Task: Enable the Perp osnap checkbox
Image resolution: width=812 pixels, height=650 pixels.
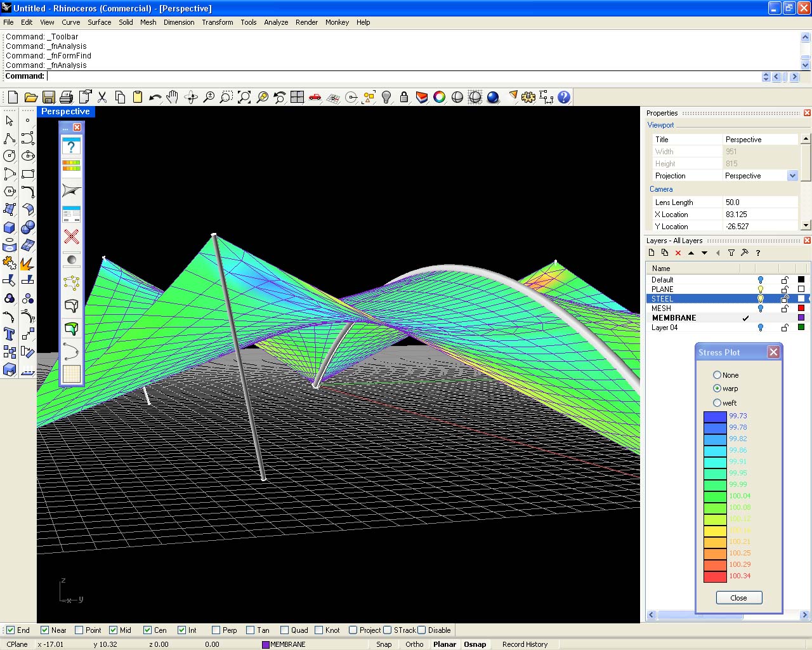Action: tap(216, 630)
